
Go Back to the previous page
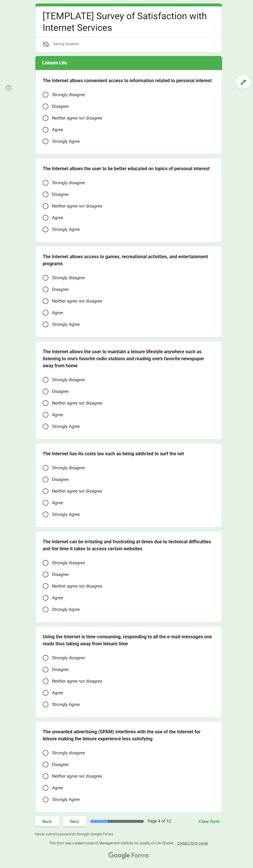(x=47, y=821)
